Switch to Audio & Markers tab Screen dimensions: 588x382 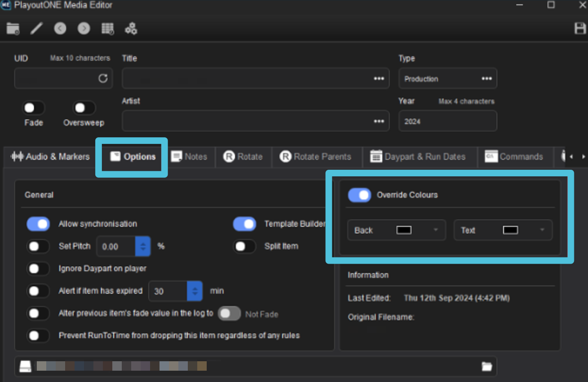click(x=50, y=157)
